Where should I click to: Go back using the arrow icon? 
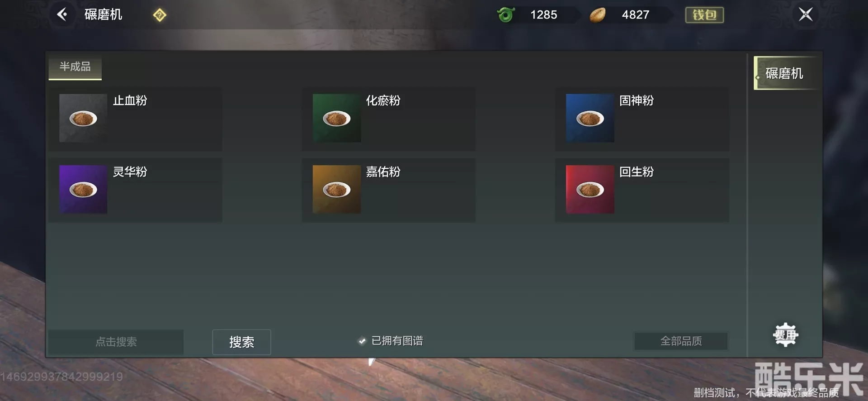point(62,14)
